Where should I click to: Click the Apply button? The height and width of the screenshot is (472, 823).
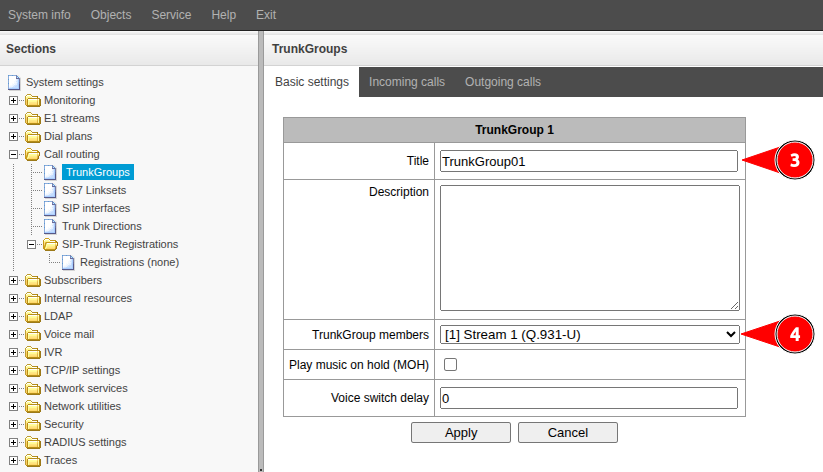461,433
